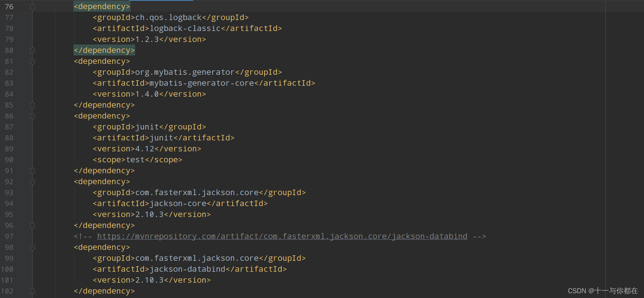Click closing dependency tag on line 91
Image resolution: width=644 pixels, height=298 pixels.
point(104,171)
